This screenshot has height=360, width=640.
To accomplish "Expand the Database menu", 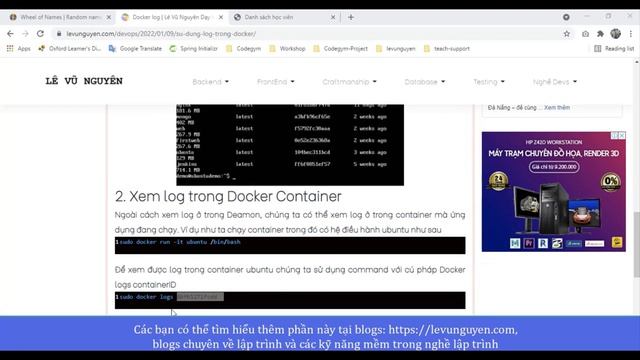I will [424, 82].
